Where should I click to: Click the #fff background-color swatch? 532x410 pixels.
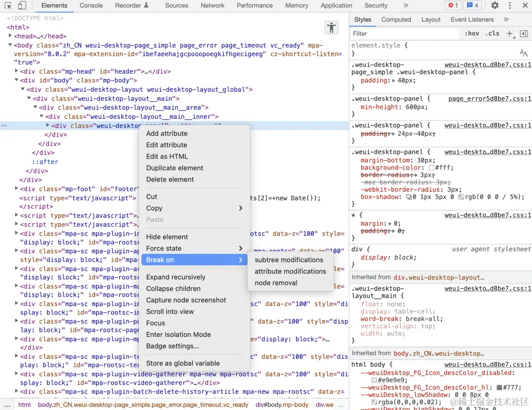pyautogui.click(x=431, y=168)
